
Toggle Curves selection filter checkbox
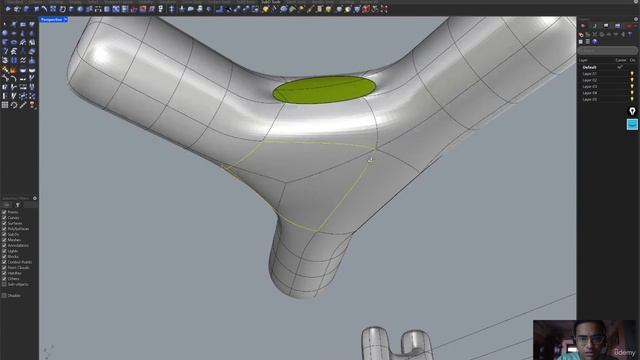[x=4, y=218]
